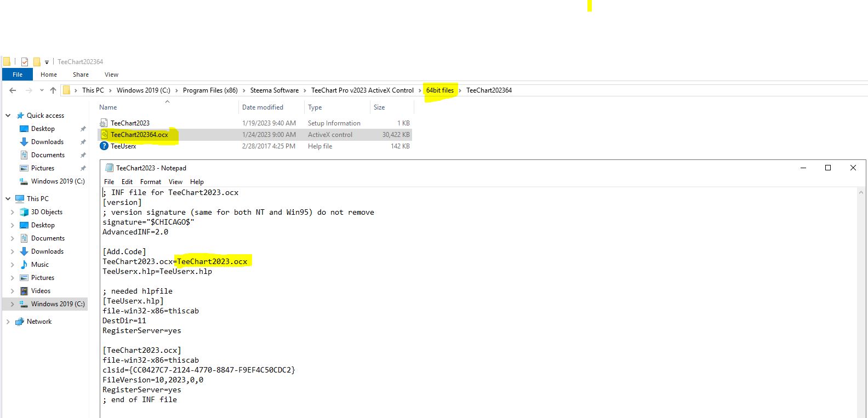This screenshot has width=868, height=418.
Task: Click the clsid line in Notepad text
Action: [199, 370]
